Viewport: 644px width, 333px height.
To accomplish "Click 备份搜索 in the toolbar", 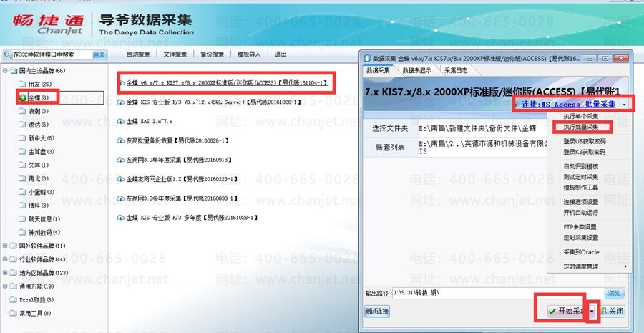I will (x=212, y=54).
